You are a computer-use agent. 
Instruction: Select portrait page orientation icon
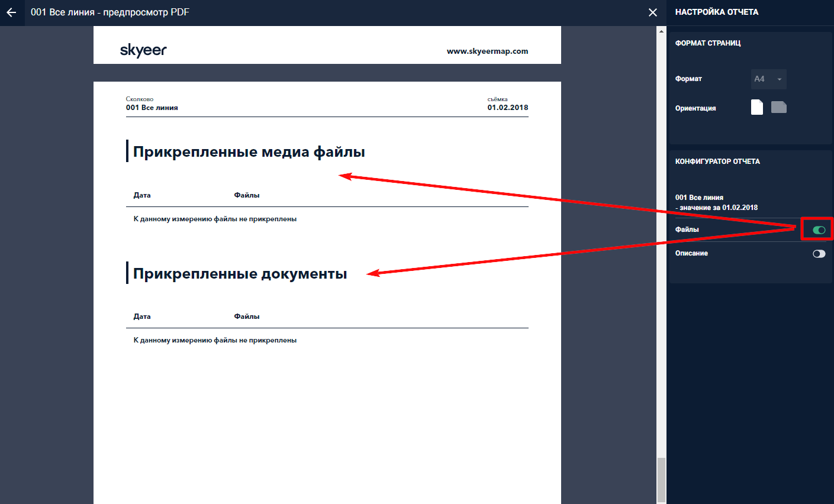(x=756, y=107)
